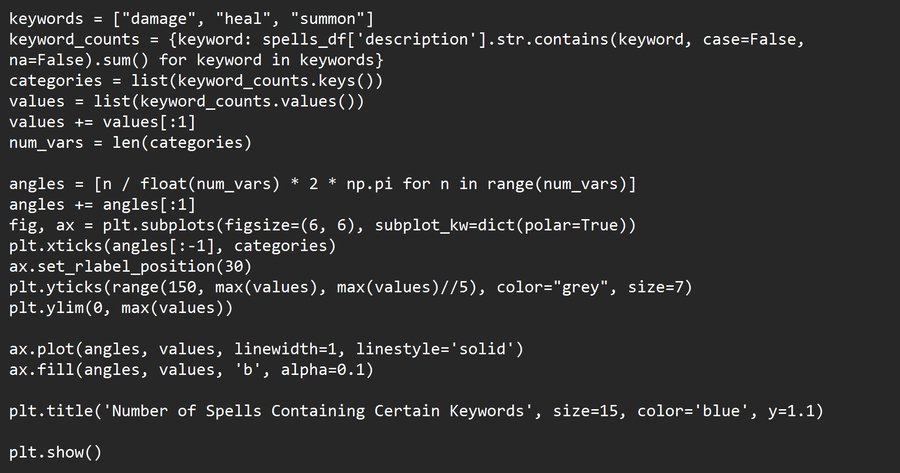
Task: Place cursor on keyword_counts variable definition
Action: [x=77, y=39]
